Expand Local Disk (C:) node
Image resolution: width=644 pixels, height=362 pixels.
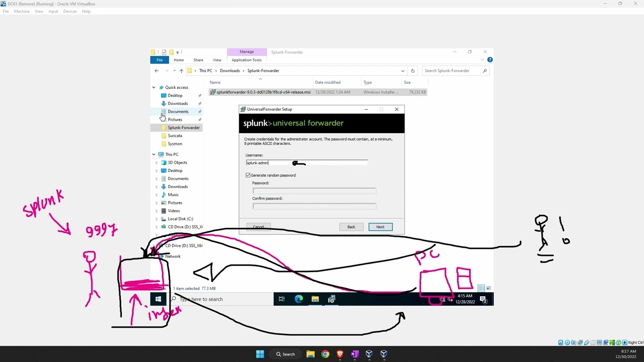click(x=156, y=219)
